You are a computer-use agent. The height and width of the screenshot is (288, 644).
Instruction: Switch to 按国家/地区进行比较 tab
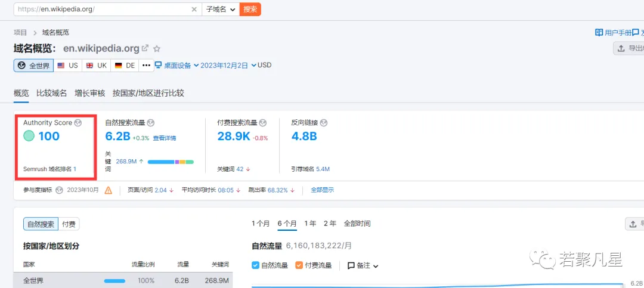[148, 93]
